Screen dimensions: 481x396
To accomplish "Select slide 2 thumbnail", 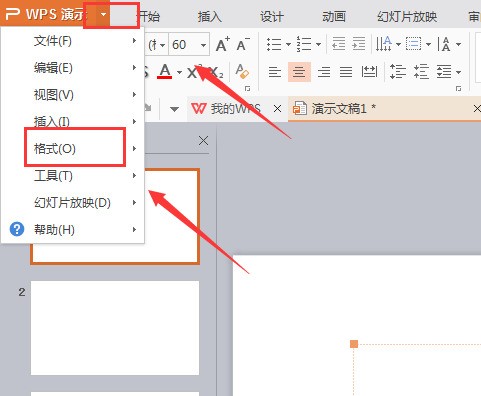I will pos(115,328).
